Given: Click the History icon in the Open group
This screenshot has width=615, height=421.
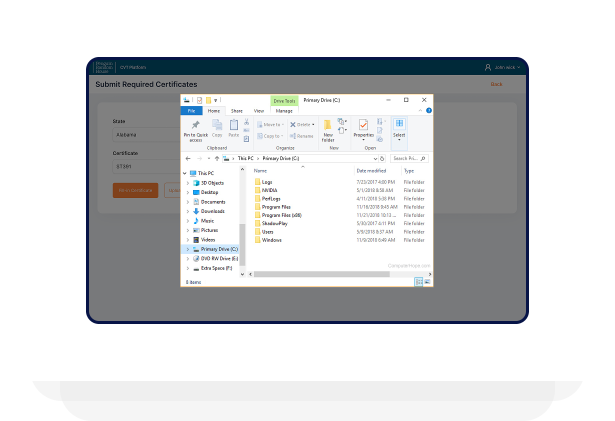Looking at the screenshot, I should [380, 139].
